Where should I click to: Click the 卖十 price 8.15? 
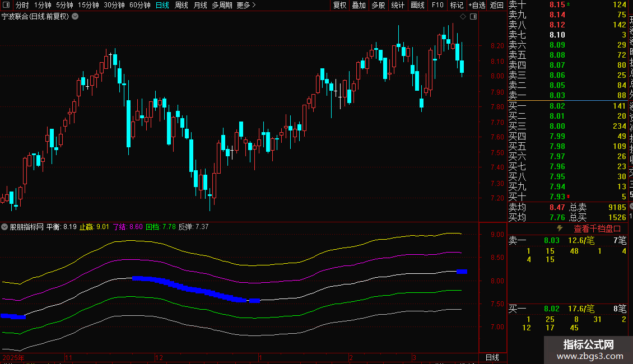coord(557,4)
